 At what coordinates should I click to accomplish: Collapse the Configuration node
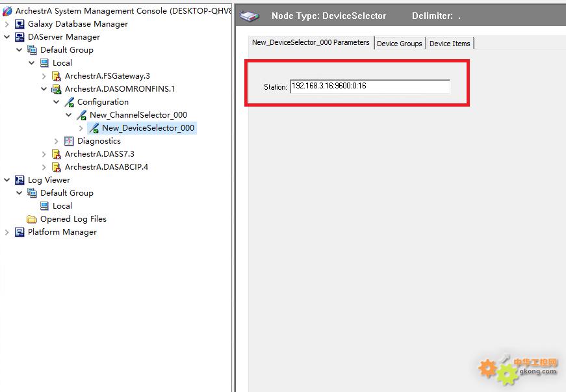tap(57, 102)
